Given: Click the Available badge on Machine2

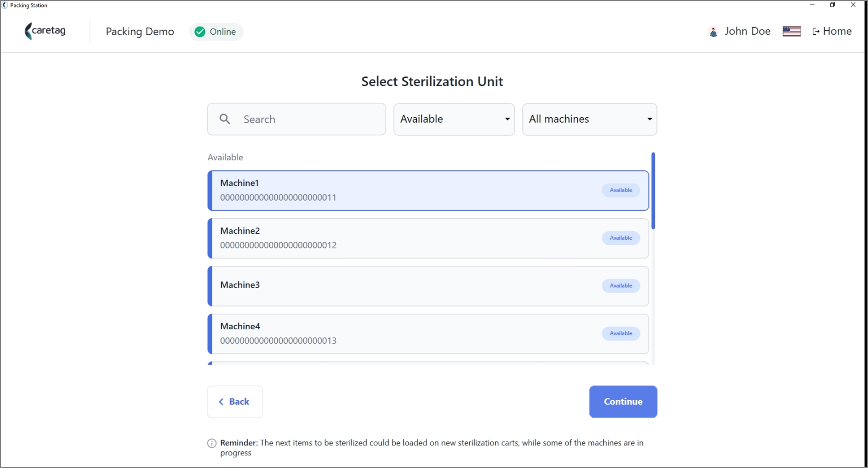Looking at the screenshot, I should click(621, 238).
